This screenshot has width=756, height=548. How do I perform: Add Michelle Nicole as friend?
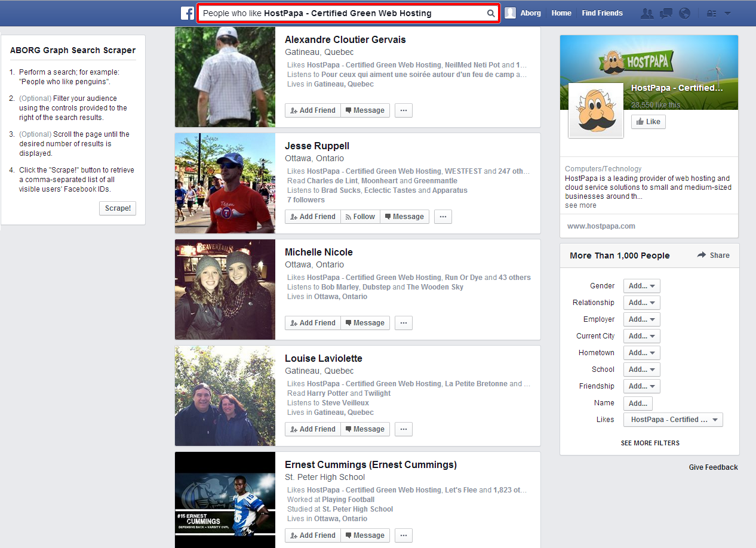pyautogui.click(x=313, y=323)
